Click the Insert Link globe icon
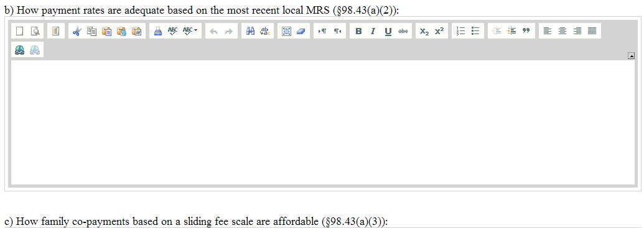 tap(20, 50)
